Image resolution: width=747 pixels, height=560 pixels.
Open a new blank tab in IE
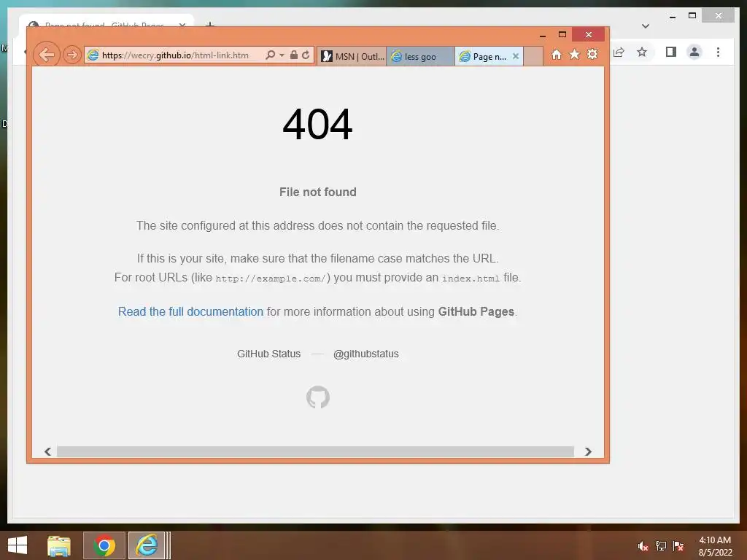coord(533,56)
